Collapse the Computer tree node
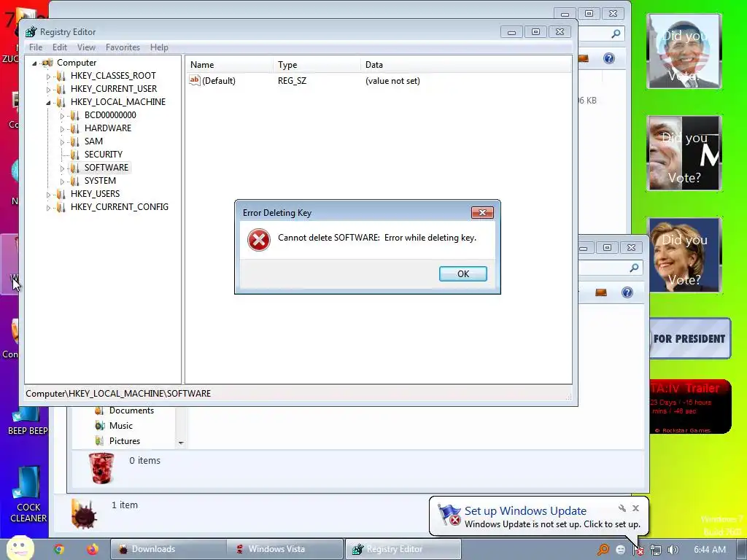The height and width of the screenshot is (560, 747). (x=34, y=63)
